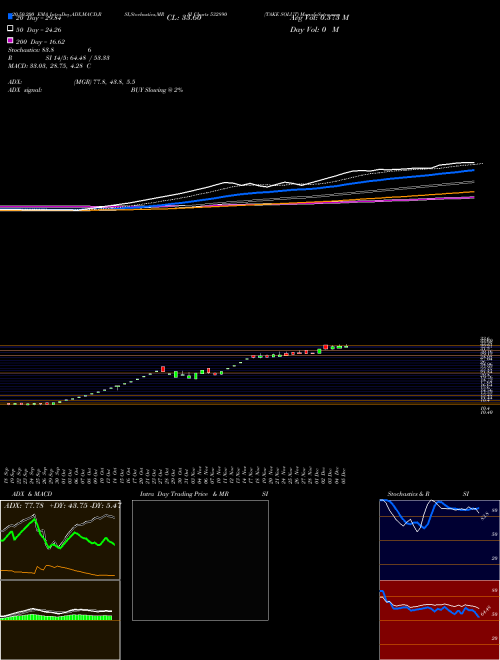
Task: Click the 'ADX signal:' label
Action: click(25, 90)
